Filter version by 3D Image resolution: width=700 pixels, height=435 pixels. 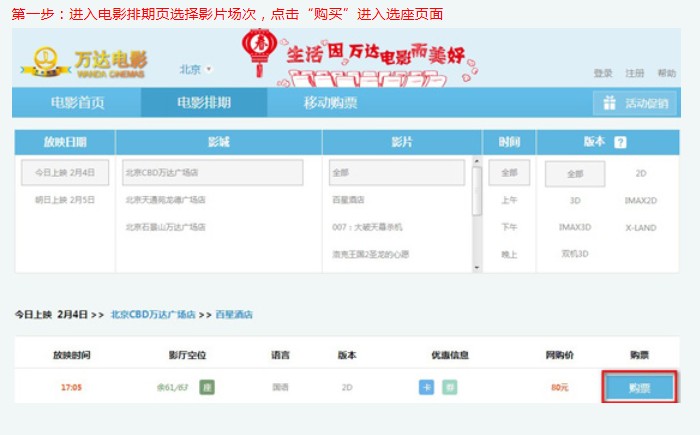(575, 201)
